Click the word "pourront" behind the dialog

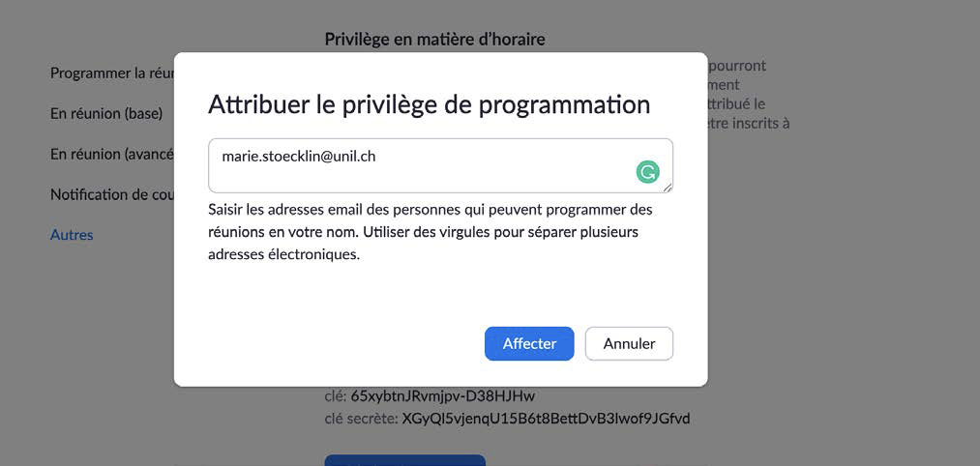(x=737, y=66)
